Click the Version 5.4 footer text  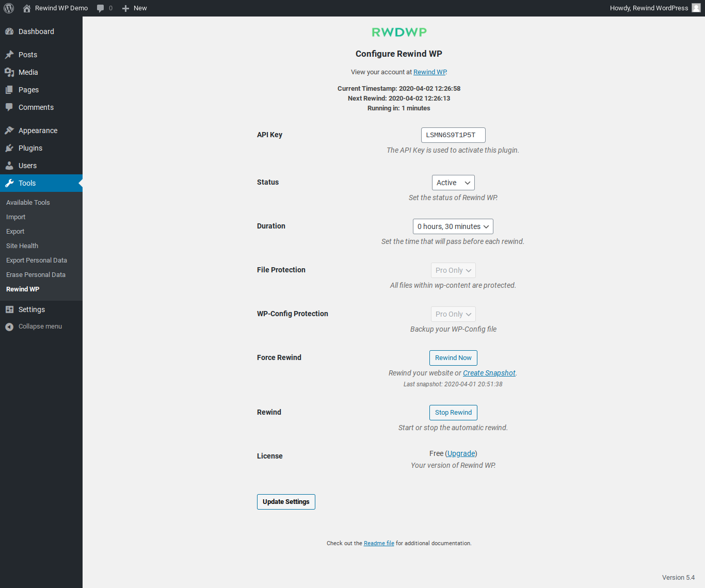click(x=678, y=578)
